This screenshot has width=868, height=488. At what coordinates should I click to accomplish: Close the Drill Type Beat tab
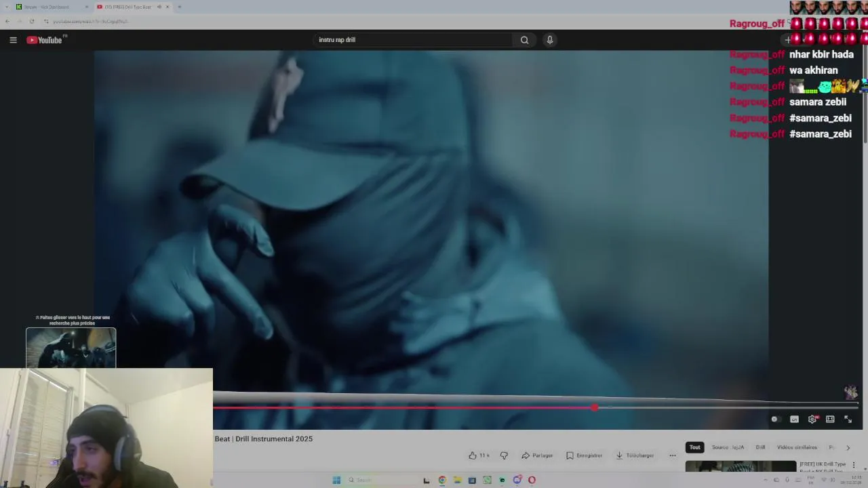[x=167, y=7]
